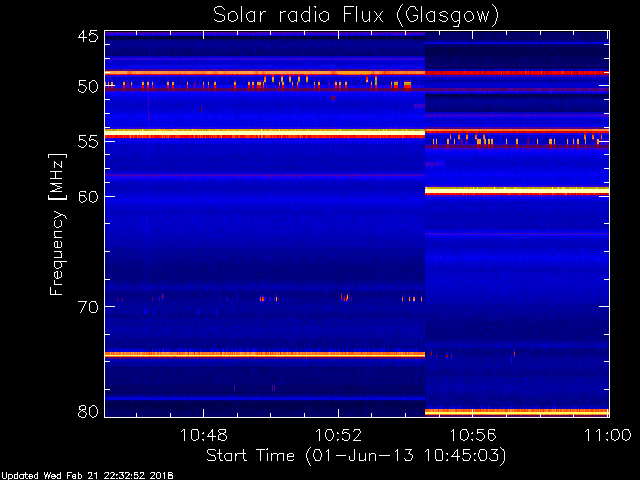Click the '45' frequency tick label

(88, 36)
